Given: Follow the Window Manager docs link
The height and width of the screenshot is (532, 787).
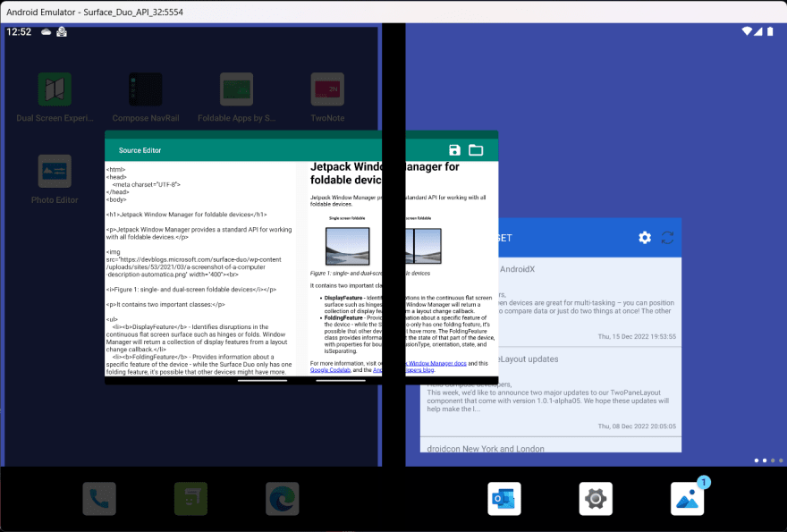Looking at the screenshot, I should (x=436, y=363).
